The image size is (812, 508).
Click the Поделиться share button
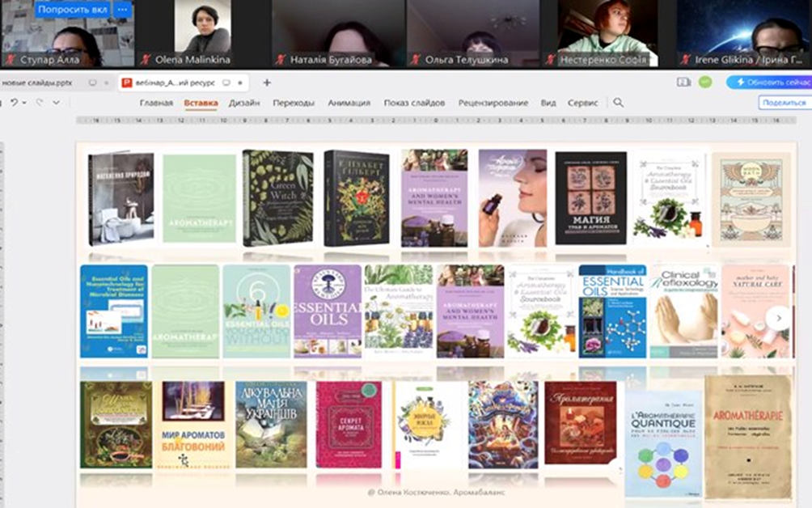785,103
